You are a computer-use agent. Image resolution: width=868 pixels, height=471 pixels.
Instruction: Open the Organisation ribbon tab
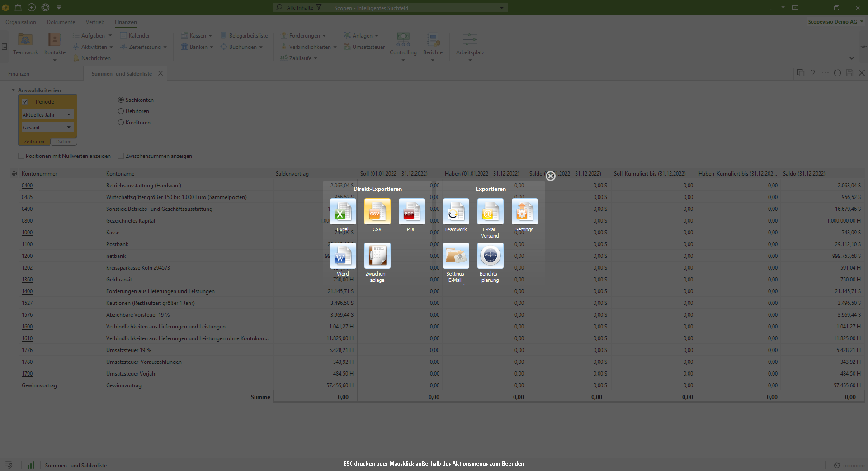(21, 22)
